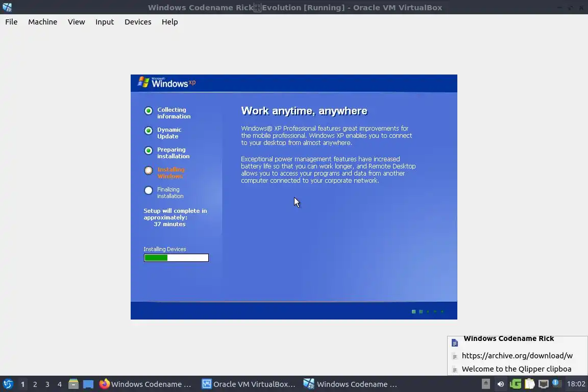Click the VirtualBox XP icon in title bar

pos(7,7)
